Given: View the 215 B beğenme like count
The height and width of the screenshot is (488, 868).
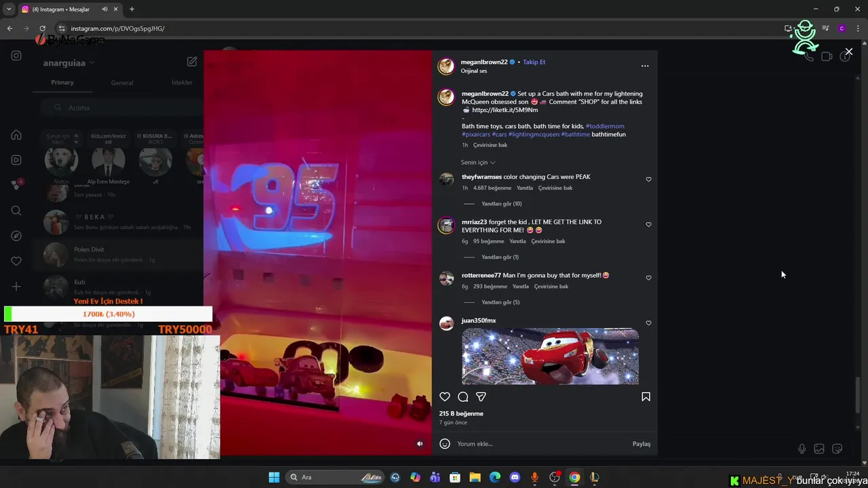Looking at the screenshot, I should point(461,413).
